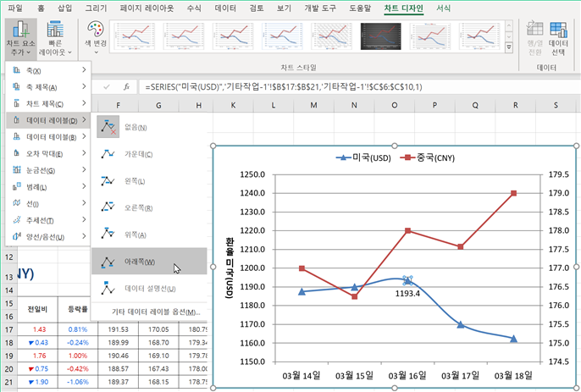This screenshot has height=392, width=581.
Task: Select column header M
Action: pos(314,105)
